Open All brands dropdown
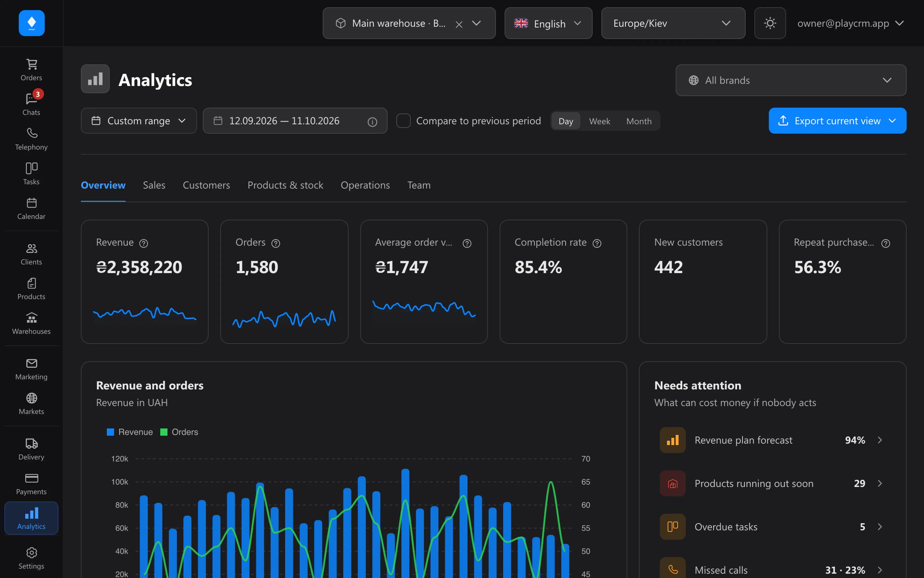The image size is (924, 578). (791, 80)
